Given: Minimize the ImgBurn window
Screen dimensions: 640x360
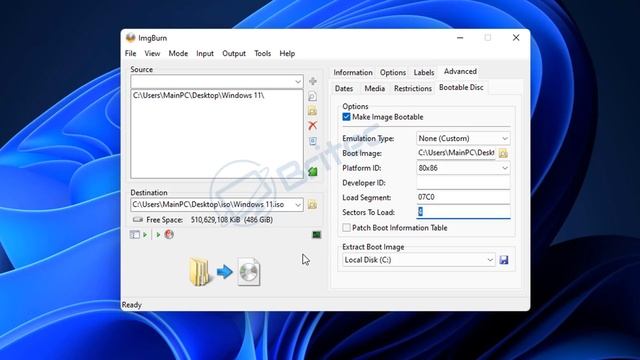Looking at the screenshot, I should (460, 38).
